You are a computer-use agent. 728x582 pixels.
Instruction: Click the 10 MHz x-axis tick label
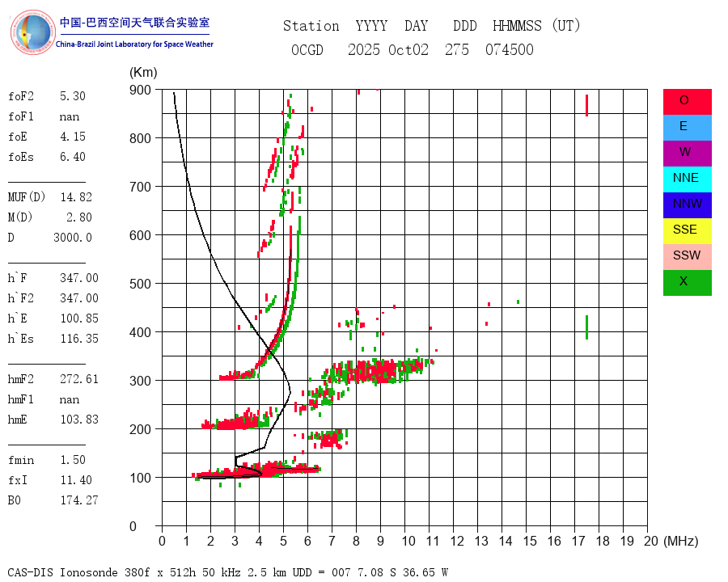[408, 541]
